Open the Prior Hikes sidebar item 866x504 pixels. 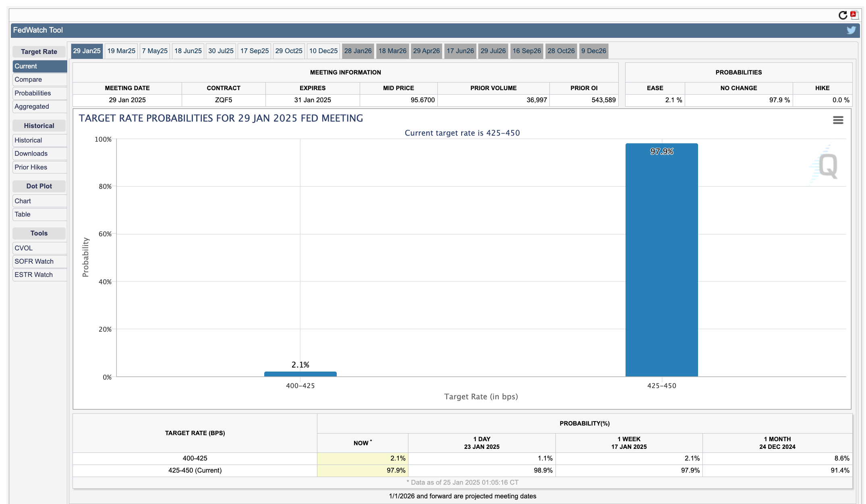pyautogui.click(x=40, y=167)
